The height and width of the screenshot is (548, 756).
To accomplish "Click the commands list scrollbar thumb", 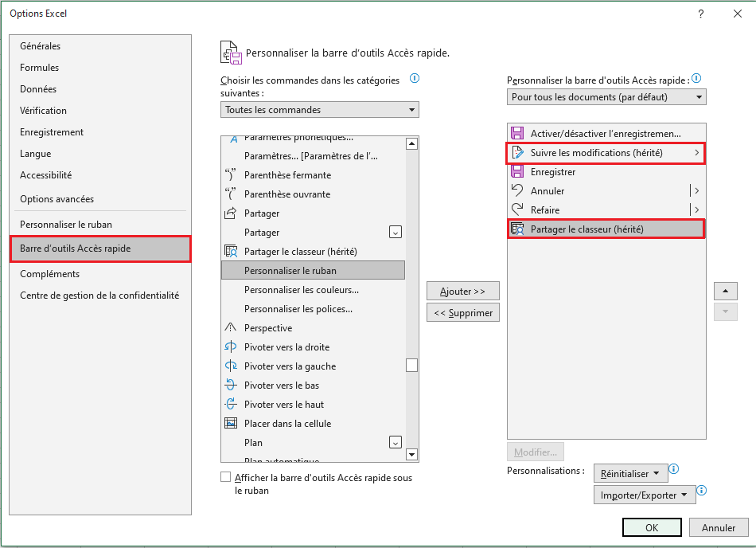I will [x=411, y=365].
